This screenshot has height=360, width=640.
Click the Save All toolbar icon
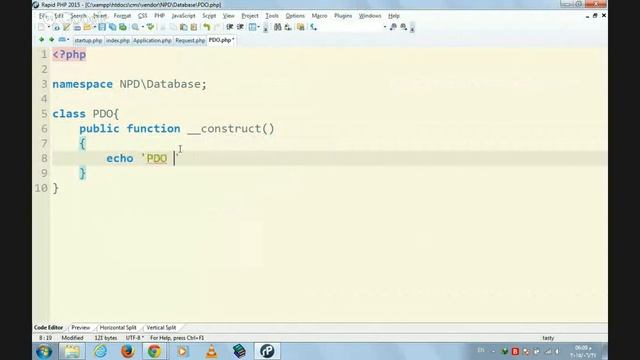[112, 27]
